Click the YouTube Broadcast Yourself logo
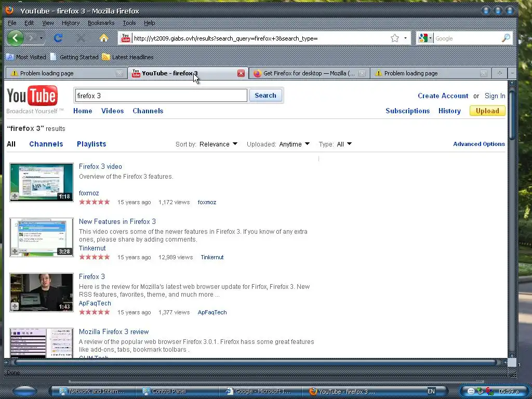 pyautogui.click(x=35, y=100)
